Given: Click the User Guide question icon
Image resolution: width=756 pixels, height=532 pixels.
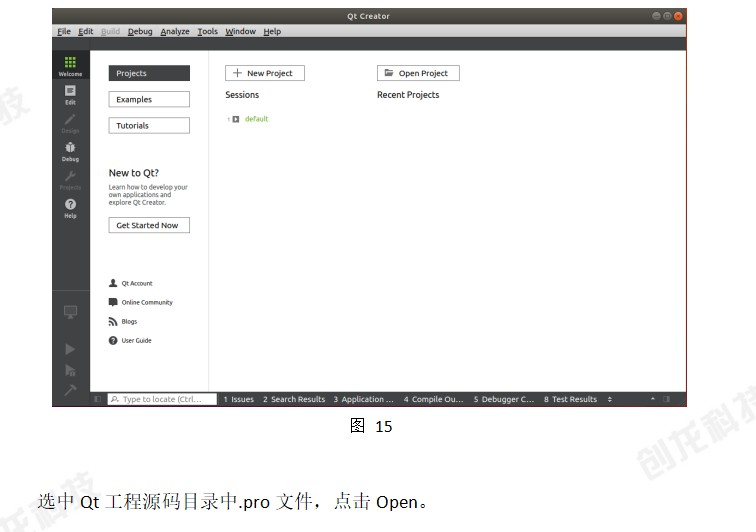Looking at the screenshot, I should (113, 341).
